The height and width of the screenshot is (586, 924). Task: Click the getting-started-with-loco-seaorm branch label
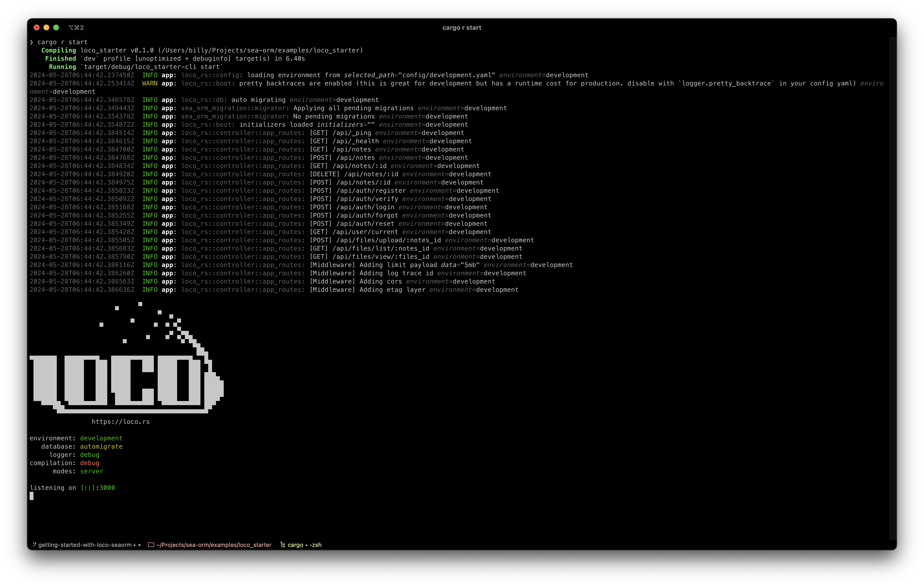85,544
